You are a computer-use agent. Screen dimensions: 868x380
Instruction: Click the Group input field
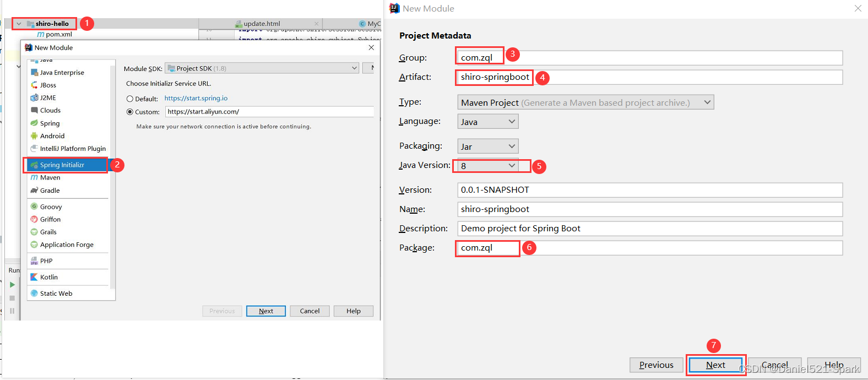pos(650,58)
